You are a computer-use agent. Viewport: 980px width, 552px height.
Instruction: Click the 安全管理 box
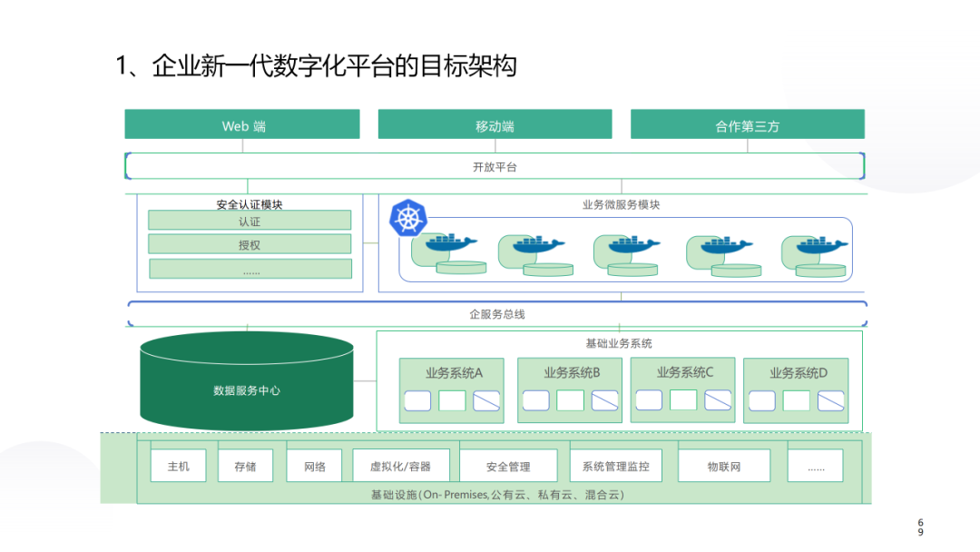508,466
